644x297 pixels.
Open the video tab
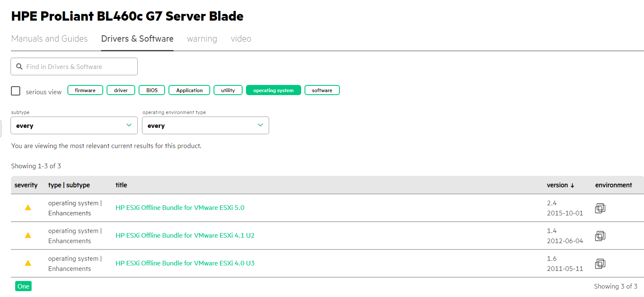241,39
